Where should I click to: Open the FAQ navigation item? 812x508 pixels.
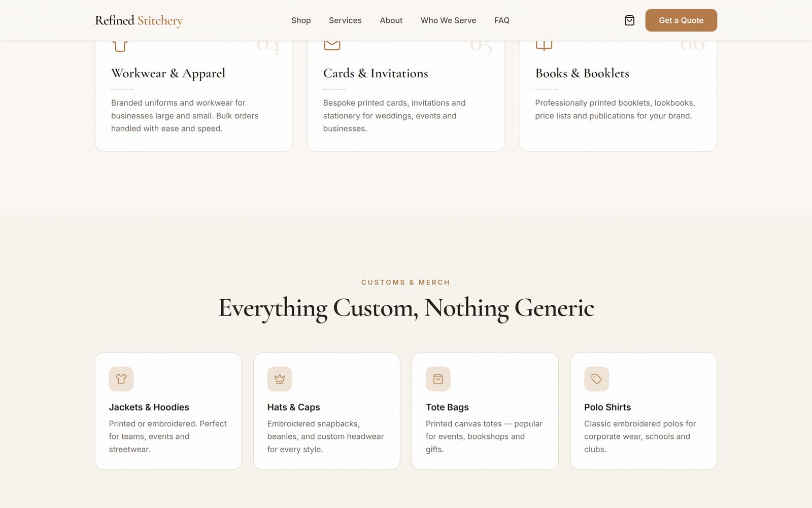pyautogui.click(x=502, y=20)
